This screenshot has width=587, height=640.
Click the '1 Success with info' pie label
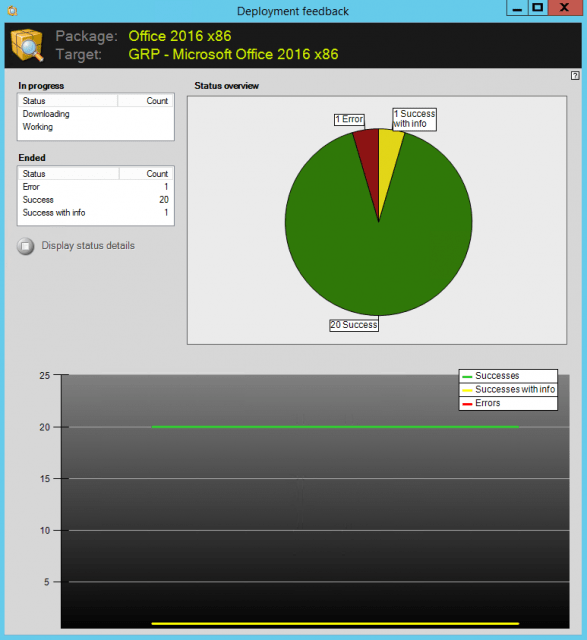[x=414, y=119]
